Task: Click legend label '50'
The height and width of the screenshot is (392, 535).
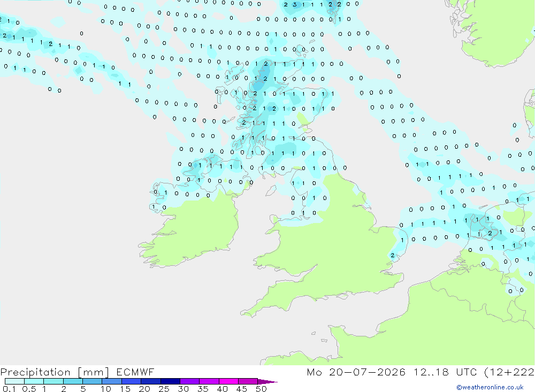Action: click(261, 389)
